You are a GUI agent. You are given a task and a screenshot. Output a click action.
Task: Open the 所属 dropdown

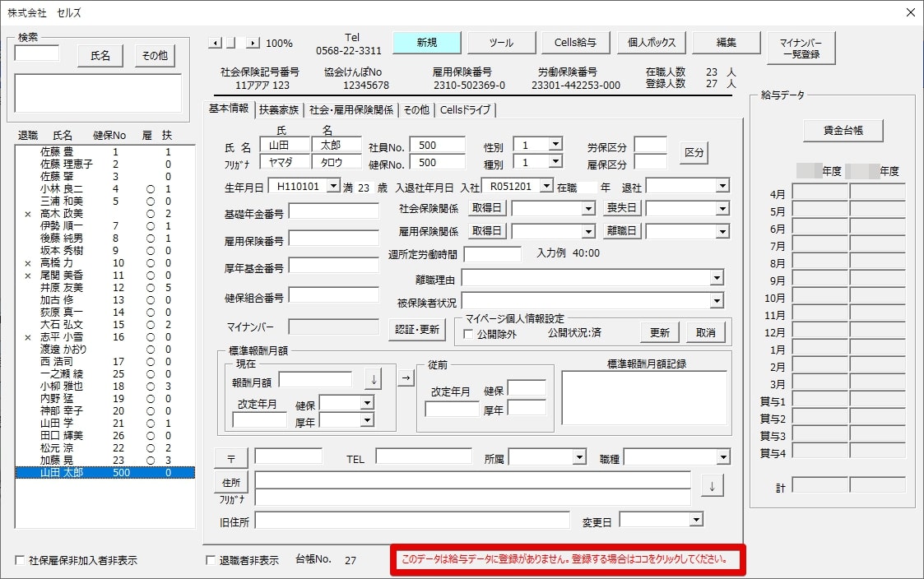(579, 456)
